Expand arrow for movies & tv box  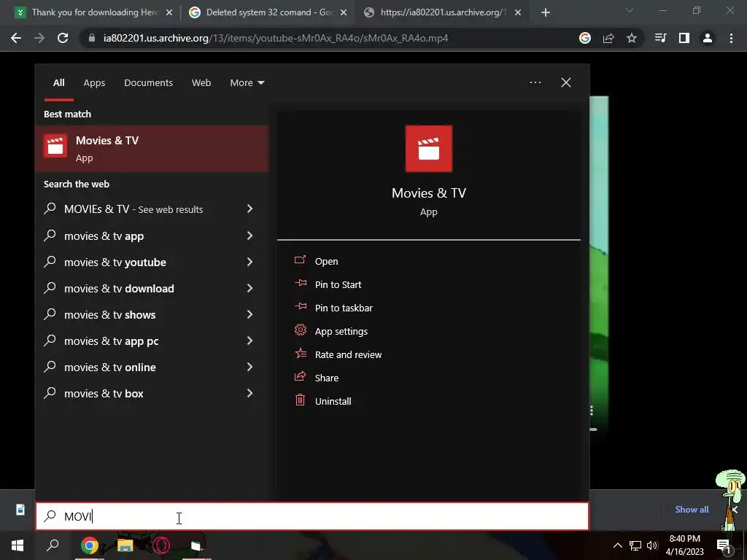pyautogui.click(x=249, y=392)
